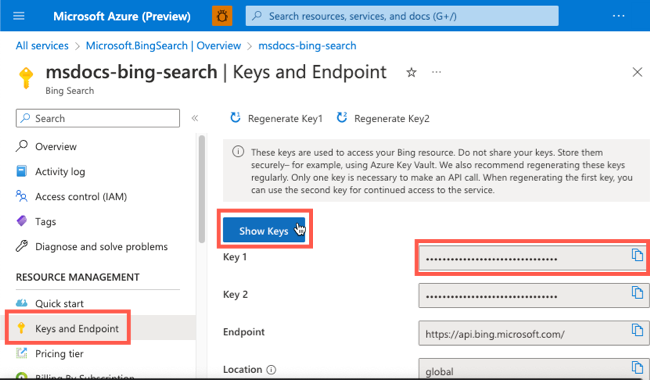
Task: Copy Key 2 to clipboard
Action: pos(637,292)
